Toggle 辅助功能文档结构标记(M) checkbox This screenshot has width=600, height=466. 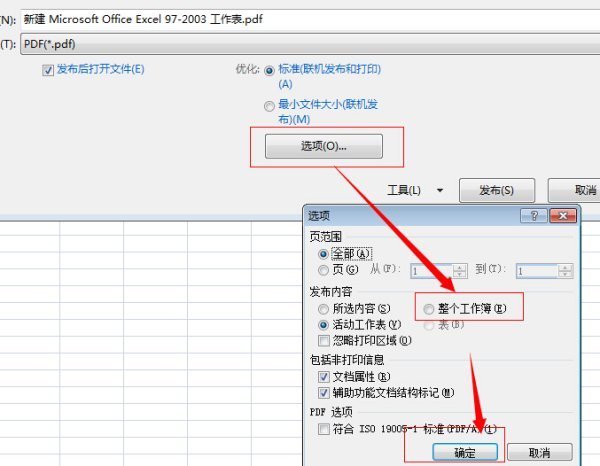pyautogui.click(x=323, y=393)
